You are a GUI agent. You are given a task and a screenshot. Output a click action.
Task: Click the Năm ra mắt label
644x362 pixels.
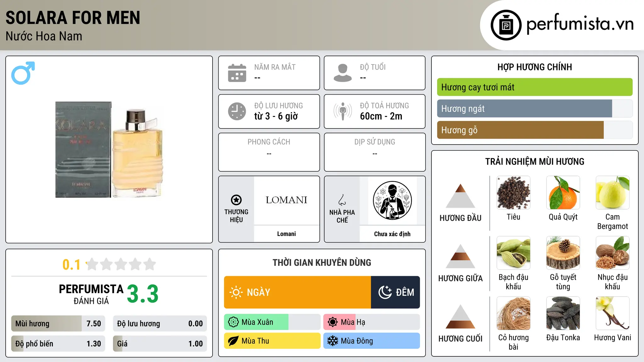click(275, 67)
